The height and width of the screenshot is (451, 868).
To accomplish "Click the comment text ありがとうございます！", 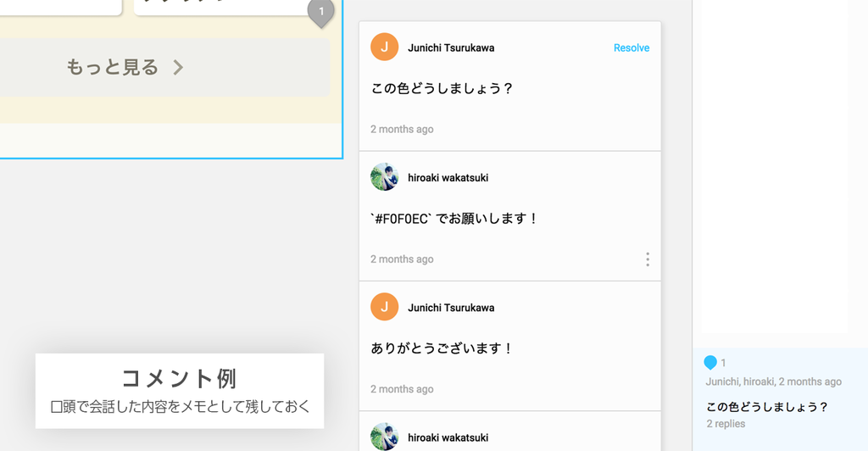I will (442, 348).
